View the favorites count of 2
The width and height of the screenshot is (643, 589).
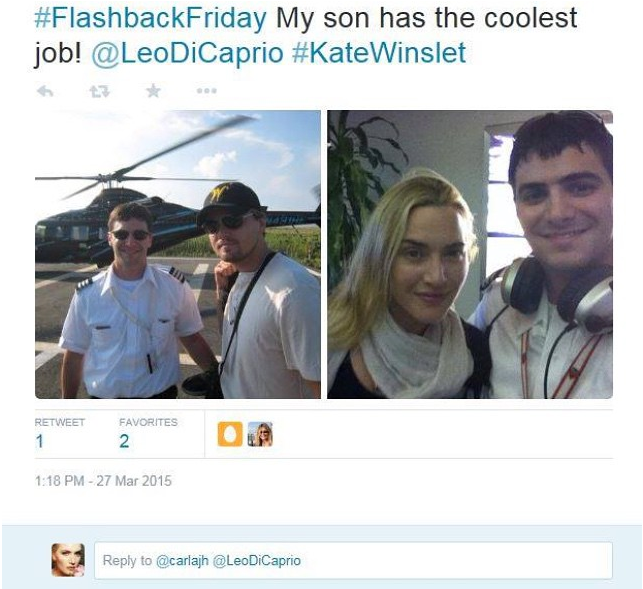click(124, 441)
